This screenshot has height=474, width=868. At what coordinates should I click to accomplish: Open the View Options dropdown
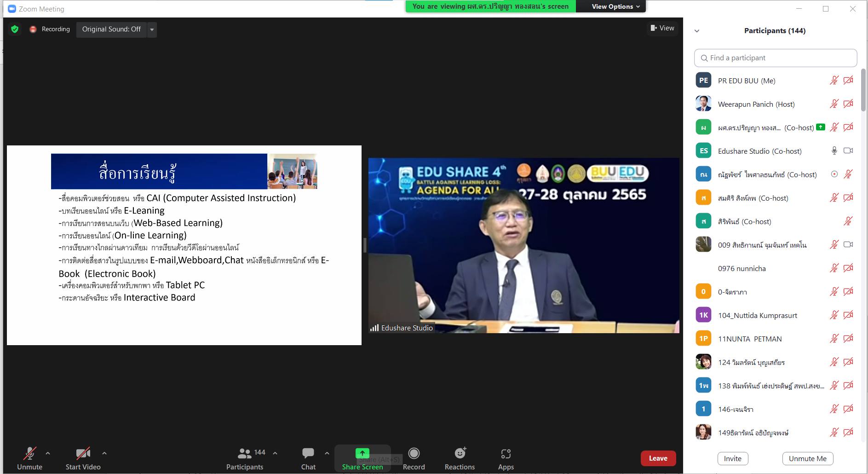click(x=615, y=6)
